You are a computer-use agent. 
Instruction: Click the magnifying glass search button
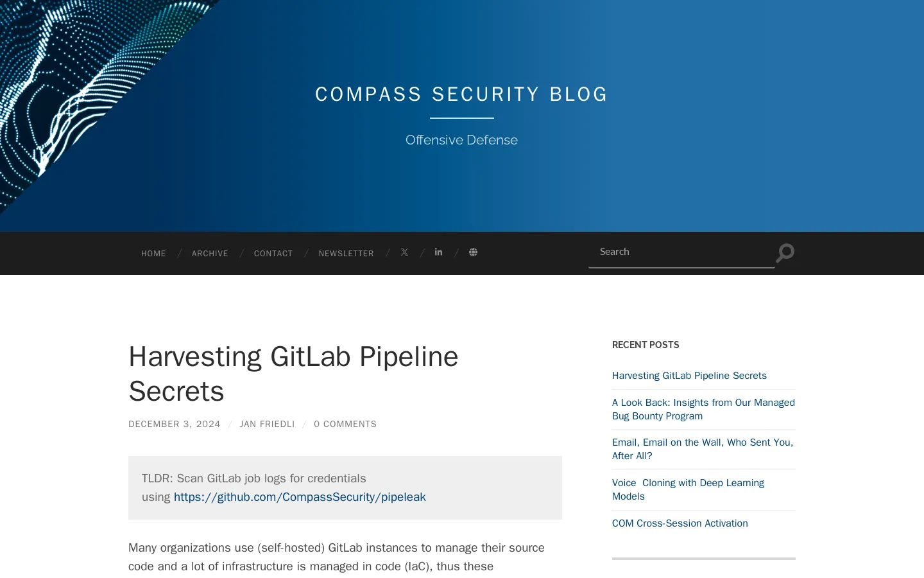coord(785,253)
